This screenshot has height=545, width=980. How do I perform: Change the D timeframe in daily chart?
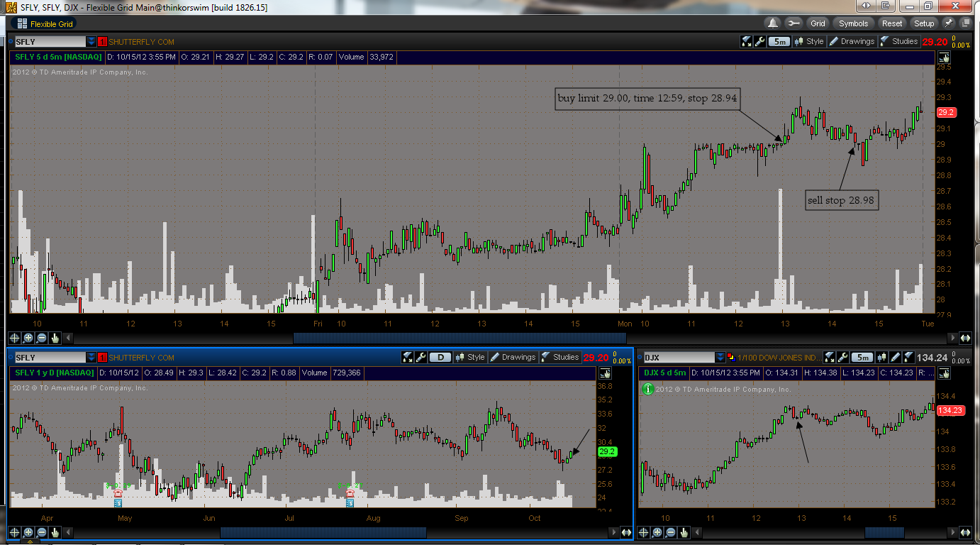[x=440, y=357]
